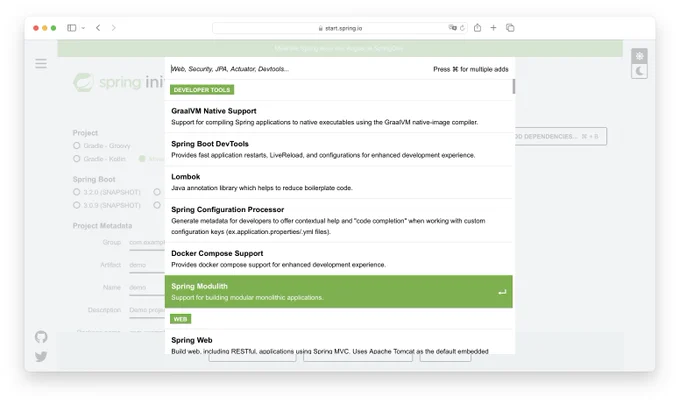
Task: Add GraalVM Native Support dependency
Action: [x=339, y=117]
